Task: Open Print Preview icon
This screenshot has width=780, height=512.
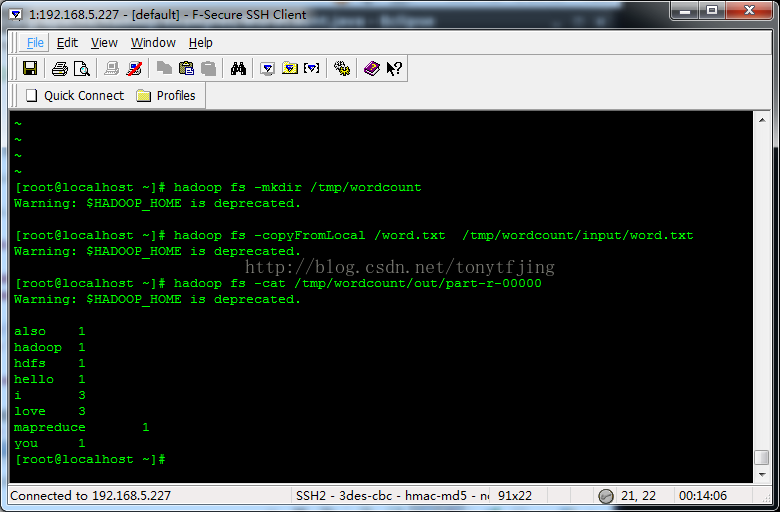Action: tap(82, 68)
